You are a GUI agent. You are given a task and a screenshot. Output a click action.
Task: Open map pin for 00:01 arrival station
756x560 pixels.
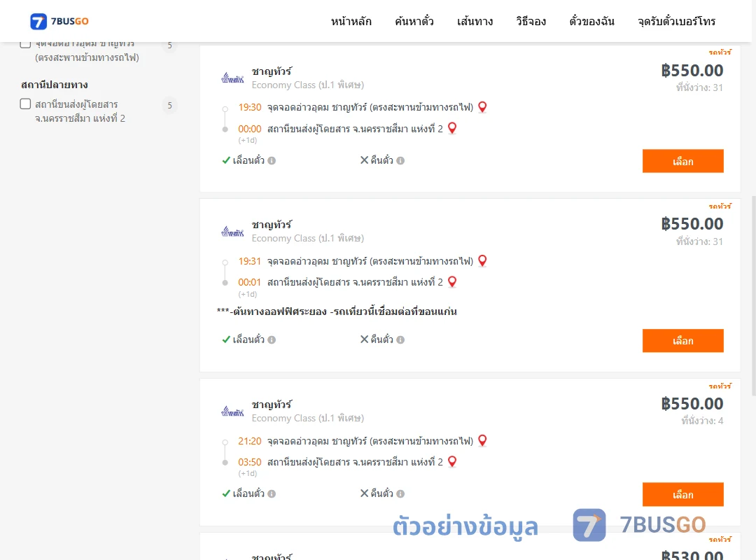click(451, 281)
